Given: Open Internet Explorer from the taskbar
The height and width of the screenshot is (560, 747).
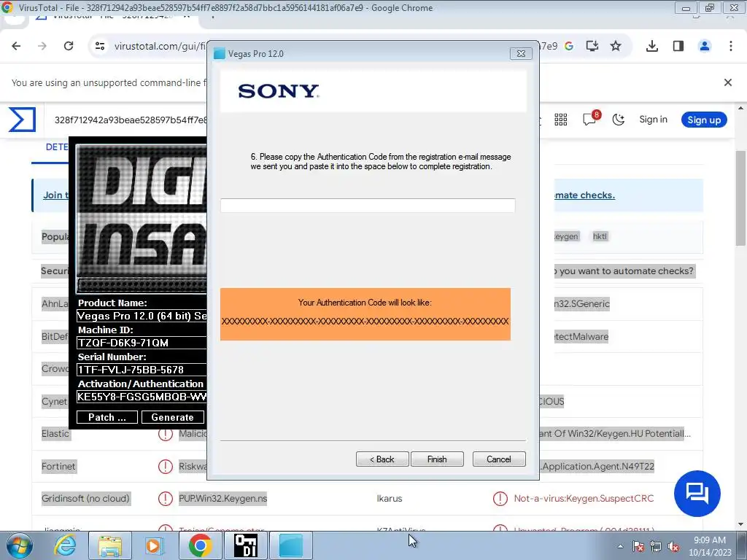Looking at the screenshot, I should tap(65, 545).
